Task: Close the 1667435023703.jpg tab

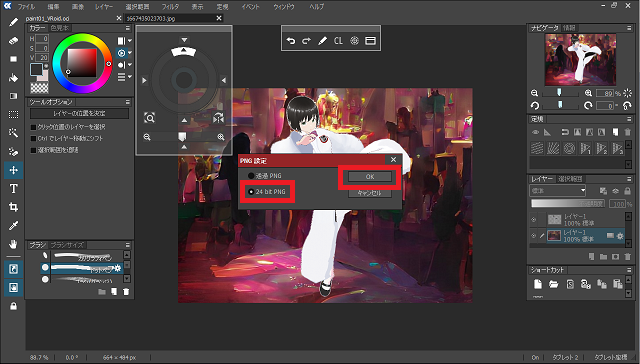Action: (x=219, y=18)
